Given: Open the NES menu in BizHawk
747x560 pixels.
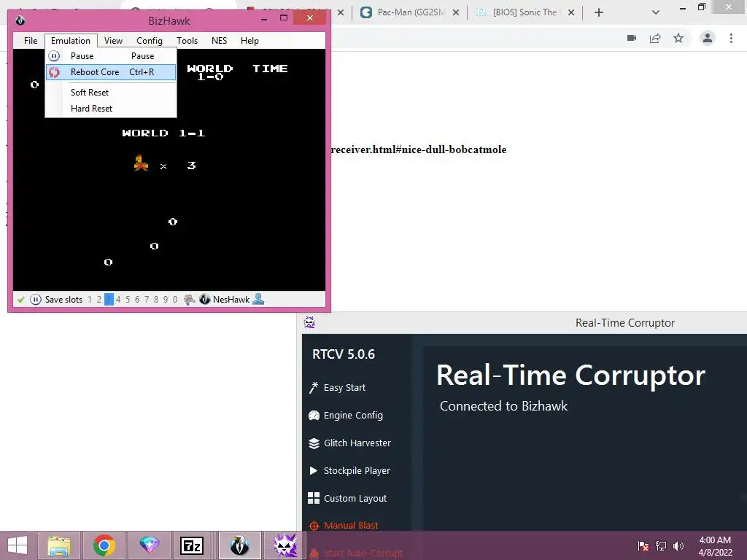Looking at the screenshot, I should [219, 41].
